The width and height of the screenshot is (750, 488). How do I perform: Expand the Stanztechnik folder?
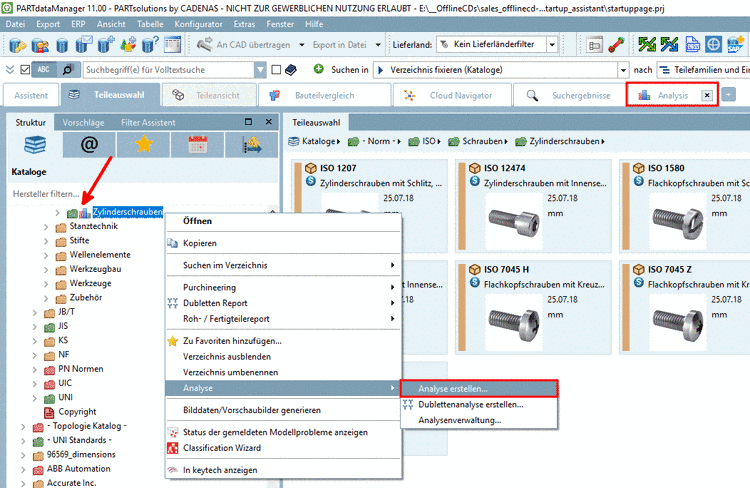click(x=46, y=227)
